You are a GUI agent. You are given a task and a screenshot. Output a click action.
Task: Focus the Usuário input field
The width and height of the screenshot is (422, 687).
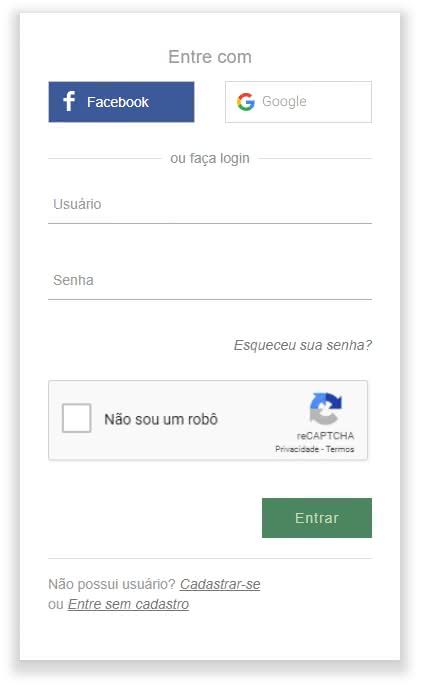pyautogui.click(x=210, y=205)
